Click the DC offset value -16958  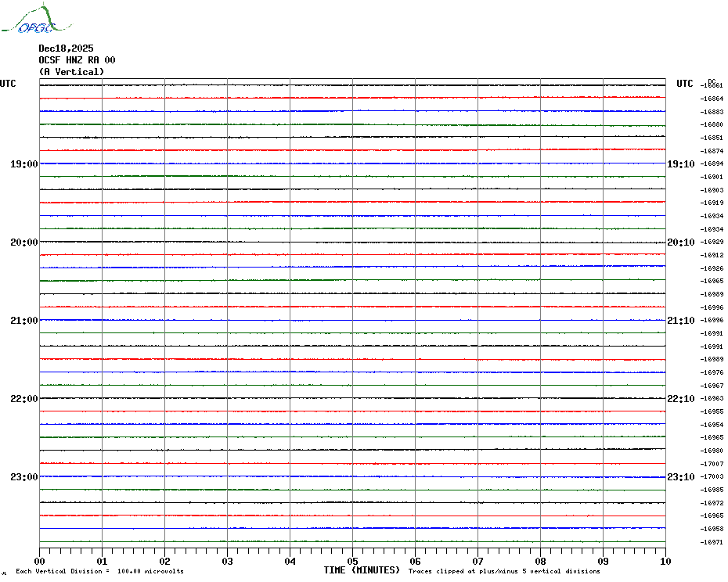point(712,529)
